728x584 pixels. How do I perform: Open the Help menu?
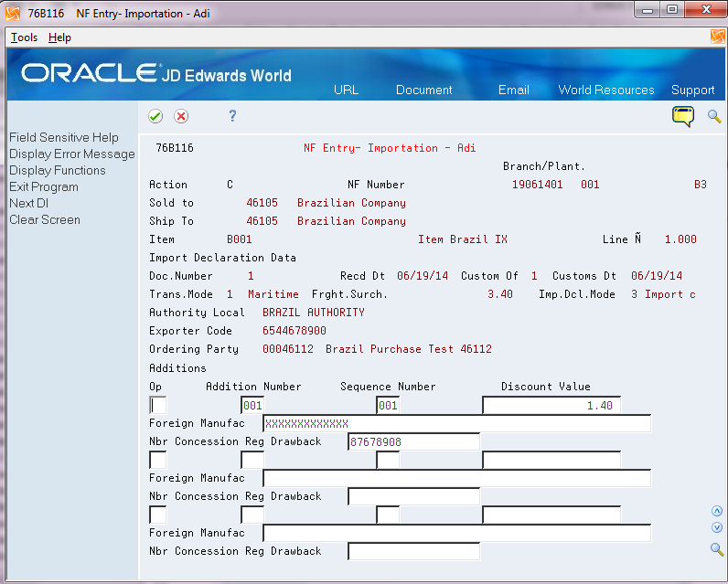click(x=59, y=37)
